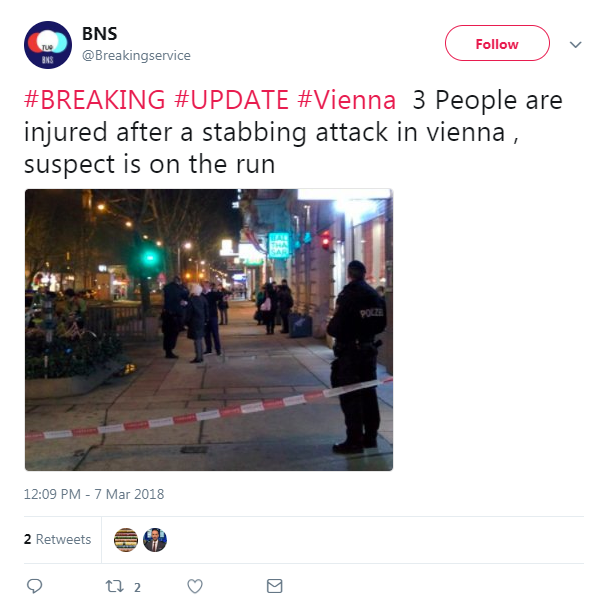This screenshot has width=595, height=605.
Task: Click the reply speech bubble icon
Action: point(34,586)
